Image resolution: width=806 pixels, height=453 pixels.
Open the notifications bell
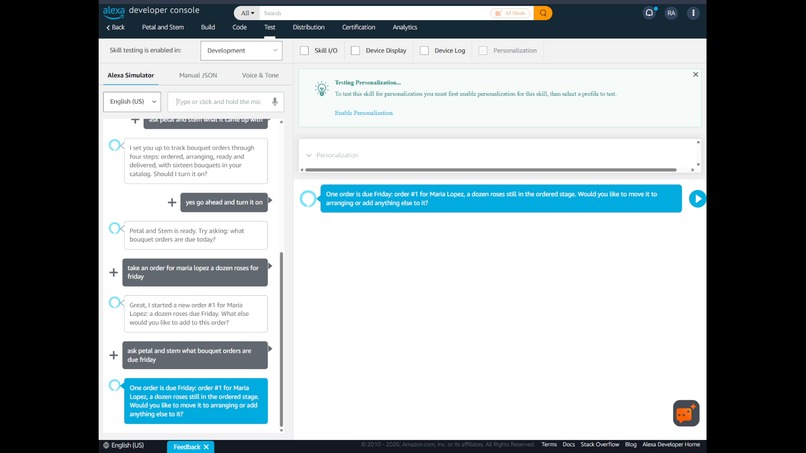click(x=649, y=13)
